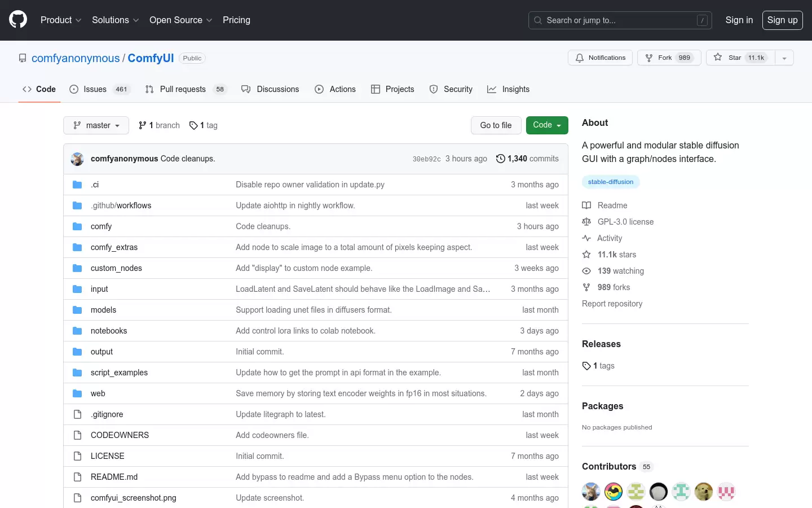Click the repository icon before comfyanonymous
This screenshot has height=508, width=812.
[x=23, y=58]
